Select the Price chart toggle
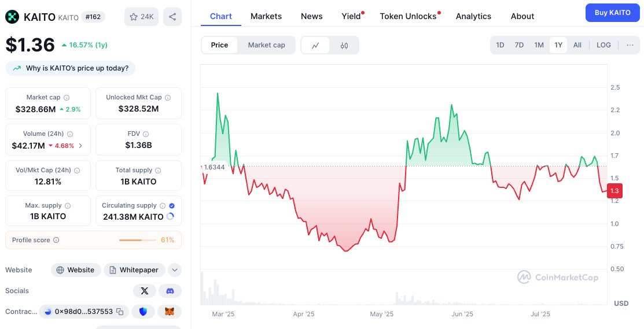The image size is (644, 329). coord(219,45)
